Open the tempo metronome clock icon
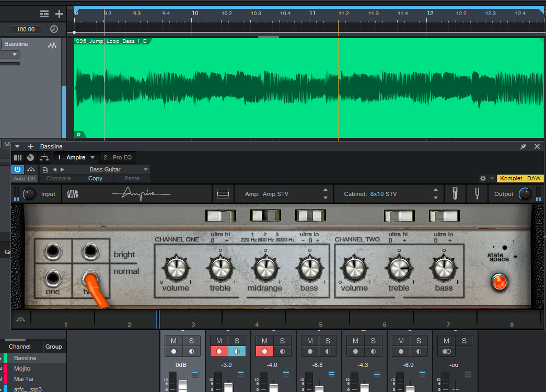Image resolution: width=546 pixels, height=392 pixels. [54, 29]
